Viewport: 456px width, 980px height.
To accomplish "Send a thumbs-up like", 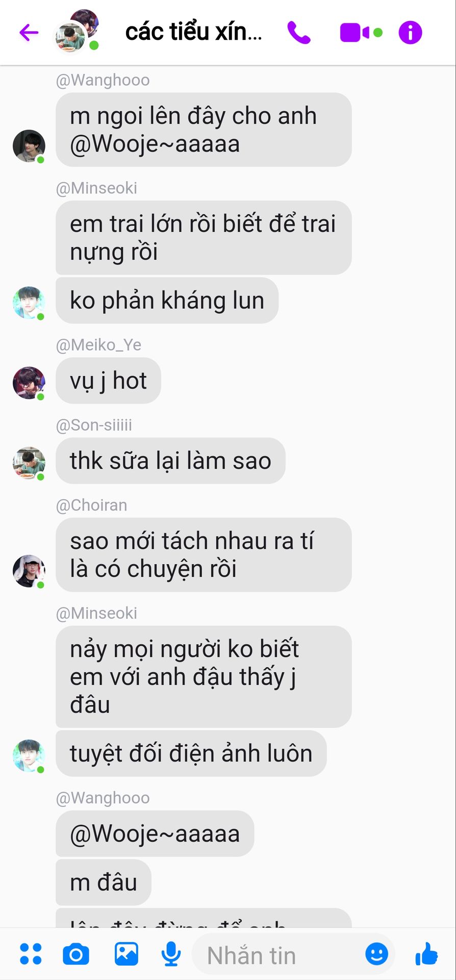I will pos(426,953).
